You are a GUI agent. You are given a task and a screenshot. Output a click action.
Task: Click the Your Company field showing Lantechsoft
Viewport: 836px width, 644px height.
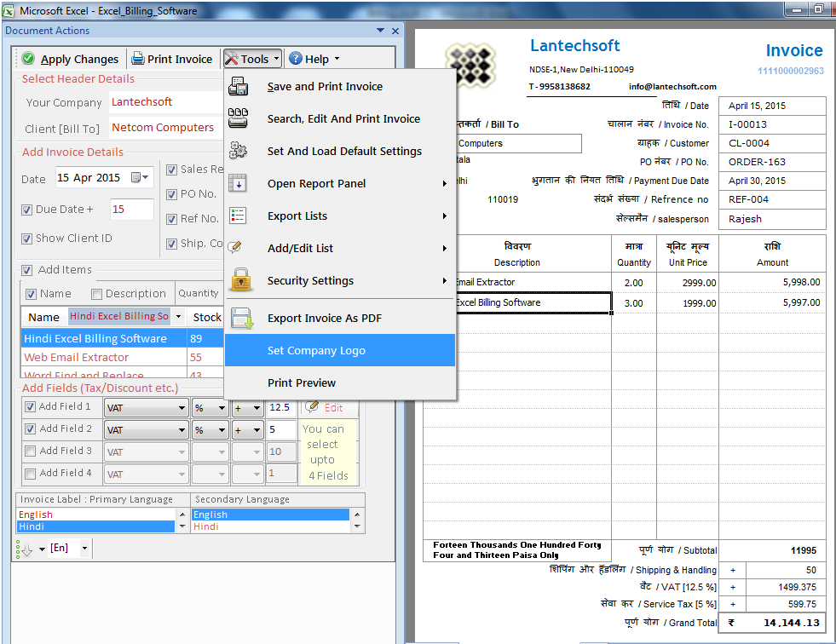166,102
